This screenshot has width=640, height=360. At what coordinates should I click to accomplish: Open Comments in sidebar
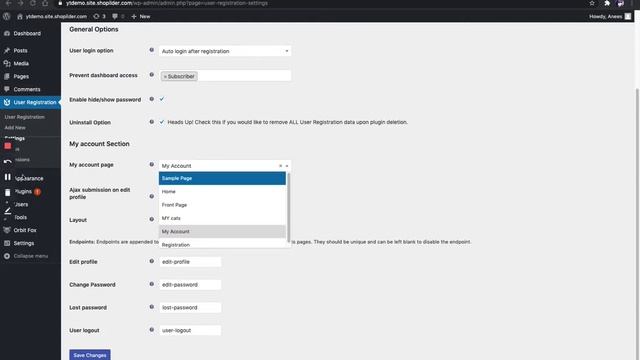point(27,89)
